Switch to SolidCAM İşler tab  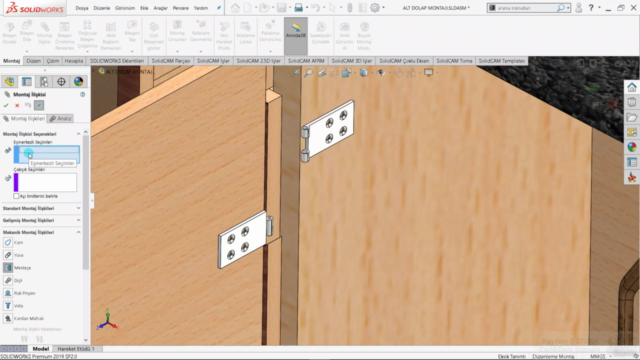coord(213,61)
